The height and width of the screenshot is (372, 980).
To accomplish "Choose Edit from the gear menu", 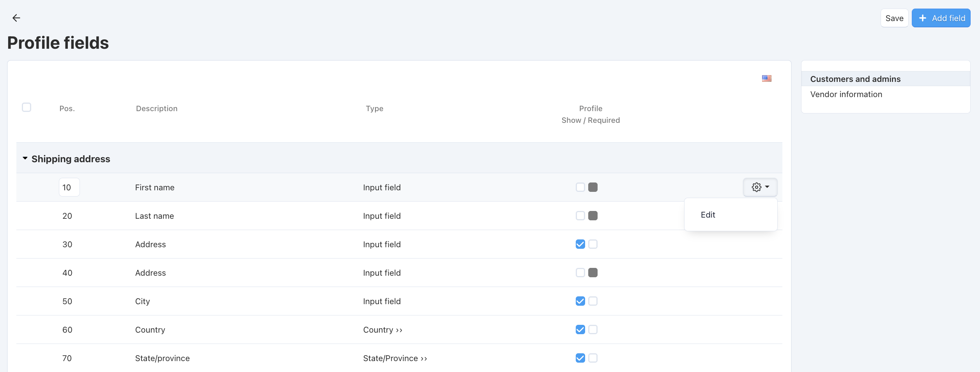I will (708, 215).
